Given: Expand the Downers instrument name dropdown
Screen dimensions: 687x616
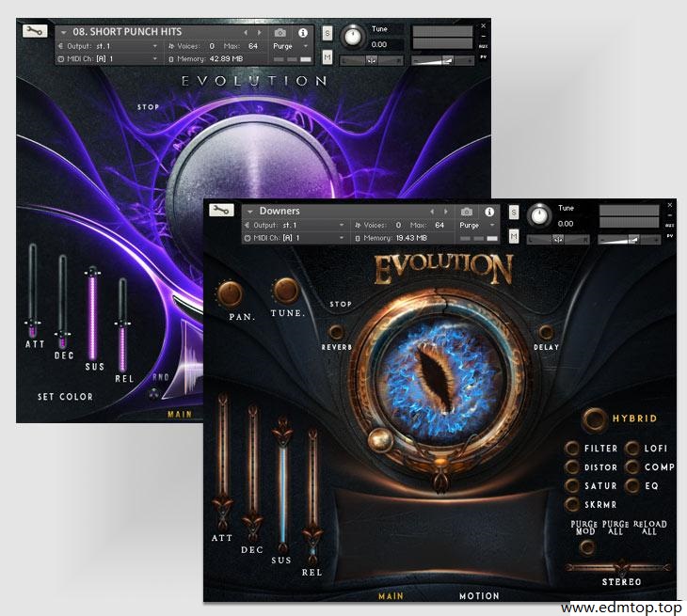Looking at the screenshot, I should [x=250, y=212].
